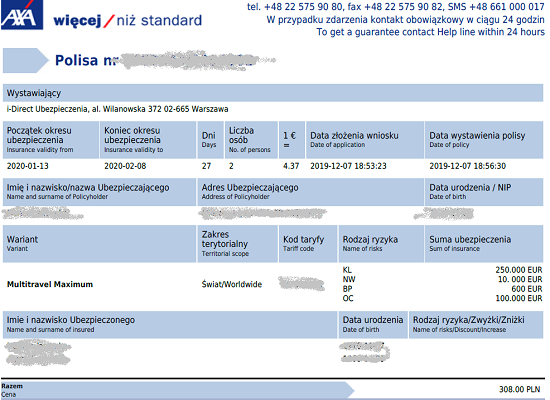Select the 'Multitravel Maximum' variant text
This screenshot has height=400, width=550.
[x=50, y=284]
